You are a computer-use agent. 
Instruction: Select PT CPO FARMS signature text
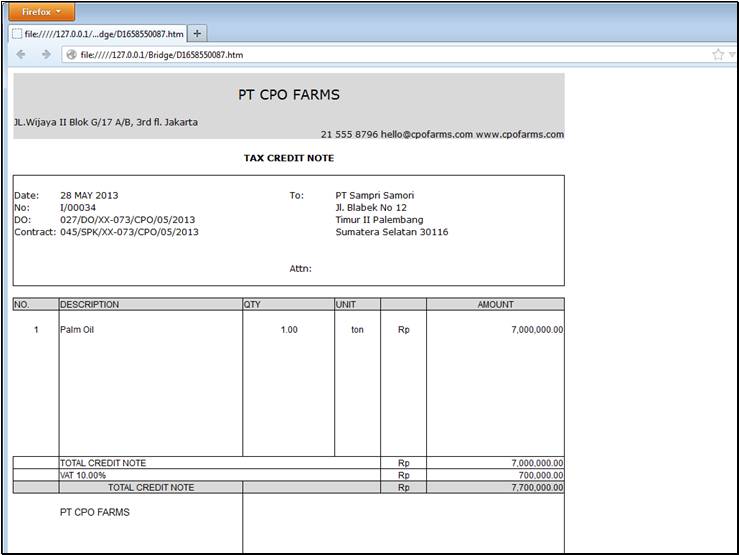95,512
